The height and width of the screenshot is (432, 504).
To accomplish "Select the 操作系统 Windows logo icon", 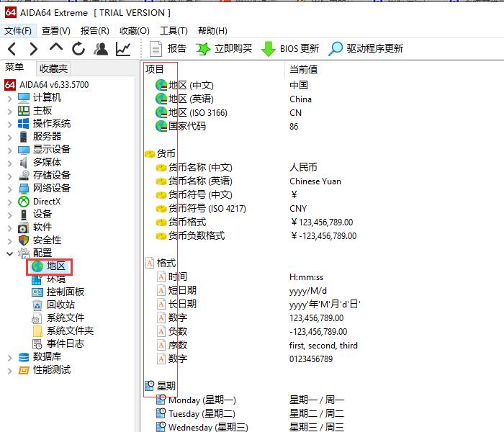I will tap(24, 124).
